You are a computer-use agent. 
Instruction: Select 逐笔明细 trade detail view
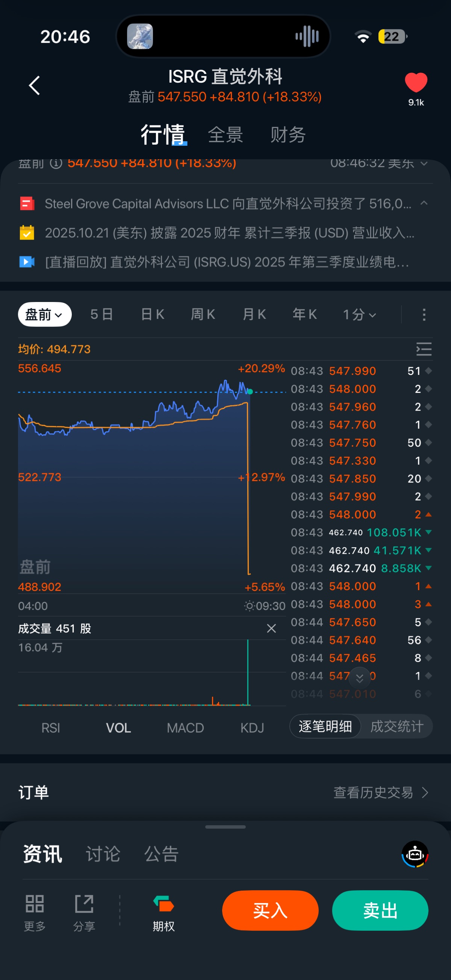coord(325,726)
